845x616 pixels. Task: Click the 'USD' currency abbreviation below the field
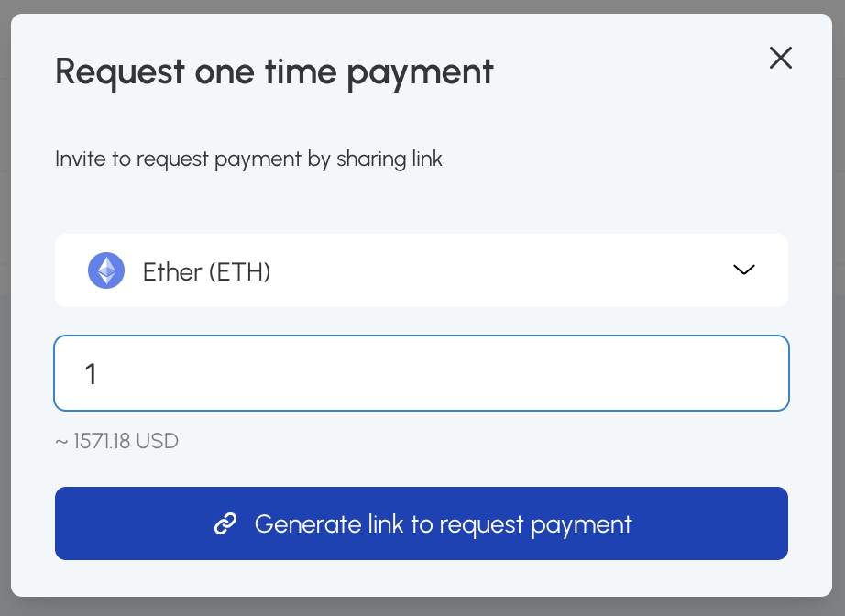(x=157, y=441)
